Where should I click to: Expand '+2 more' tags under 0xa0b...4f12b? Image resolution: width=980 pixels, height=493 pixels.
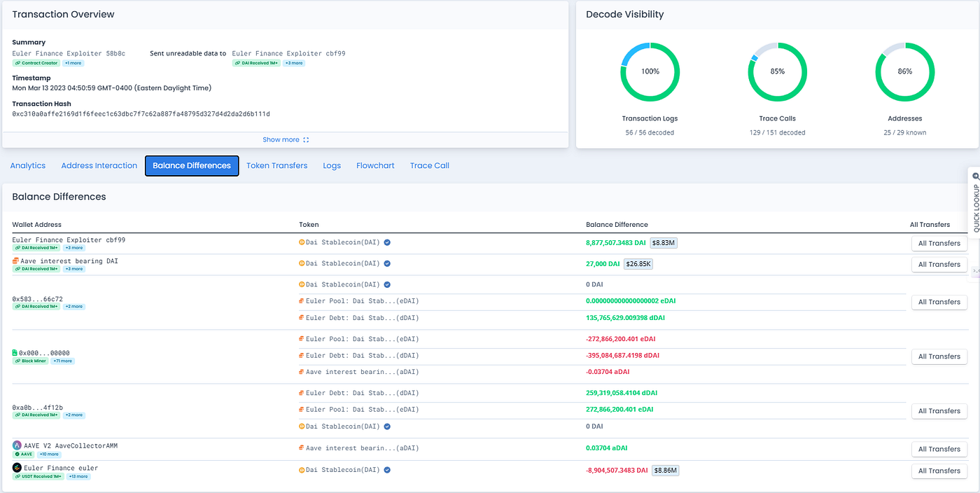pos(73,415)
